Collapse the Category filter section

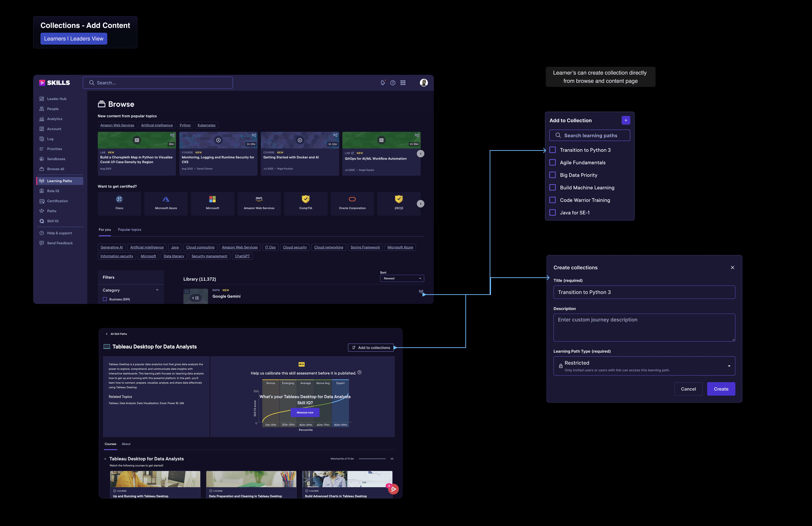pyautogui.click(x=157, y=290)
